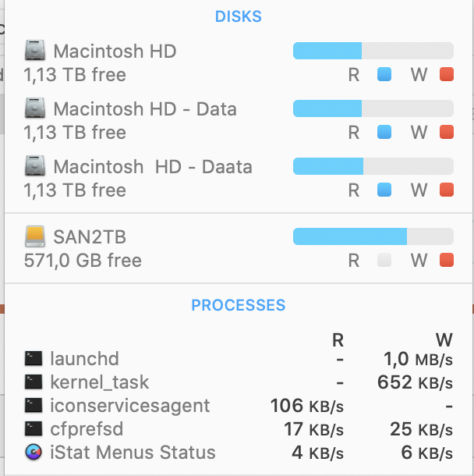Click SAN2TB grey inactive read indicator
Viewport: 474px width, 476px height.
click(x=384, y=260)
